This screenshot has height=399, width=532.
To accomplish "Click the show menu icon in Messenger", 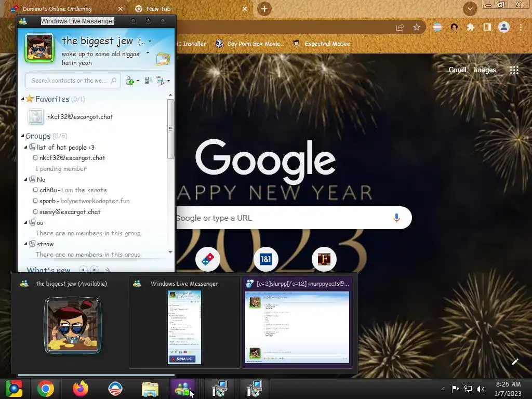I will pyautogui.click(x=160, y=81).
